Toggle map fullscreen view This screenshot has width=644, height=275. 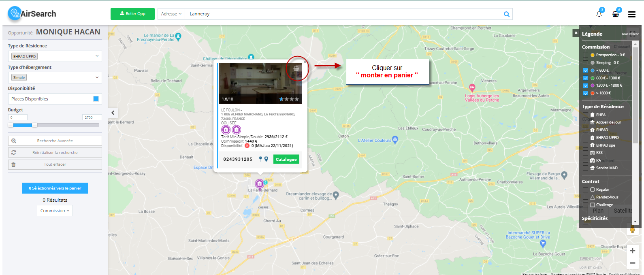632,34
